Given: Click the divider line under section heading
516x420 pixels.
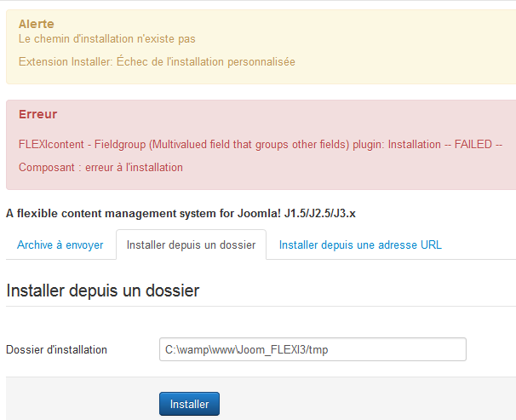Looking at the screenshot, I should click(x=261, y=306).
